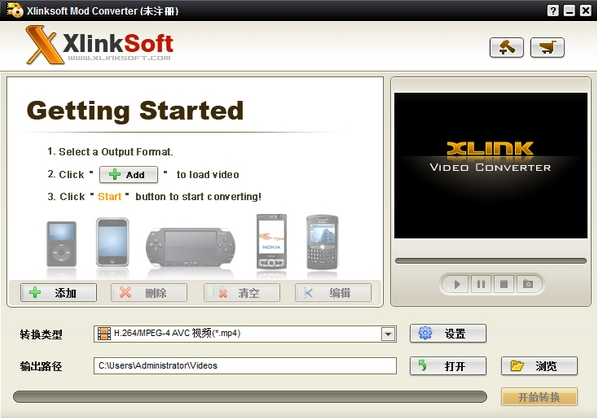Viewport: 597px width, 418px height.
Task: Click the 编辑 edit button
Action: click(x=333, y=293)
